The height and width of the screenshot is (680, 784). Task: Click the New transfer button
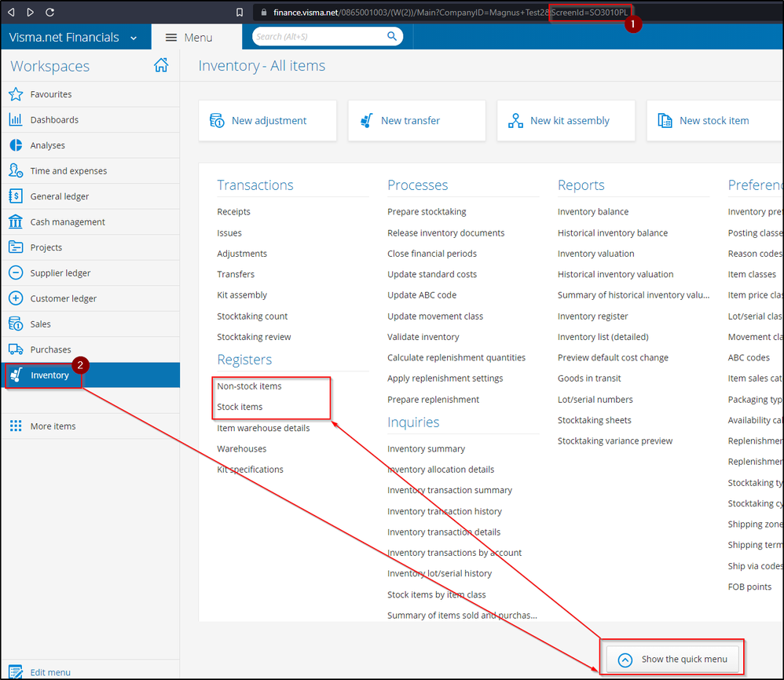416,120
